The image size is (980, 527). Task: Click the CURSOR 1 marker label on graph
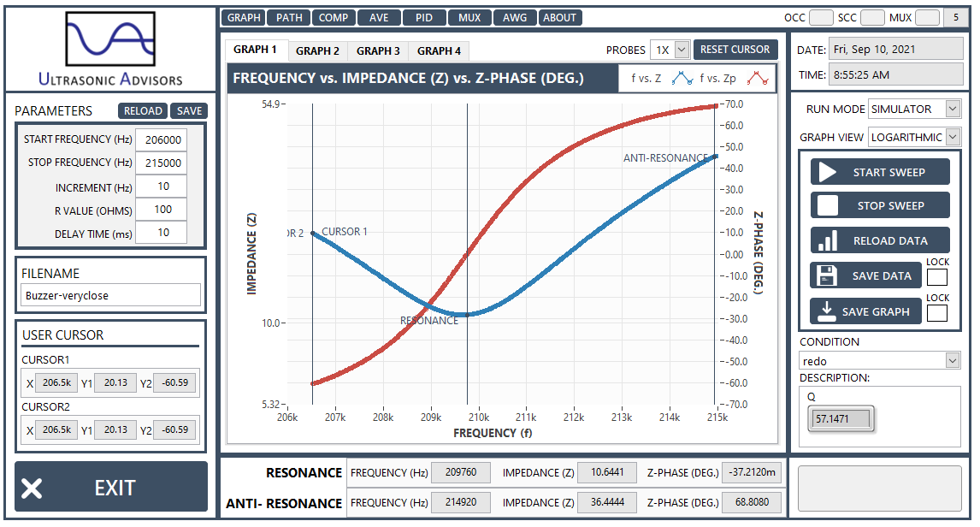[x=345, y=232]
